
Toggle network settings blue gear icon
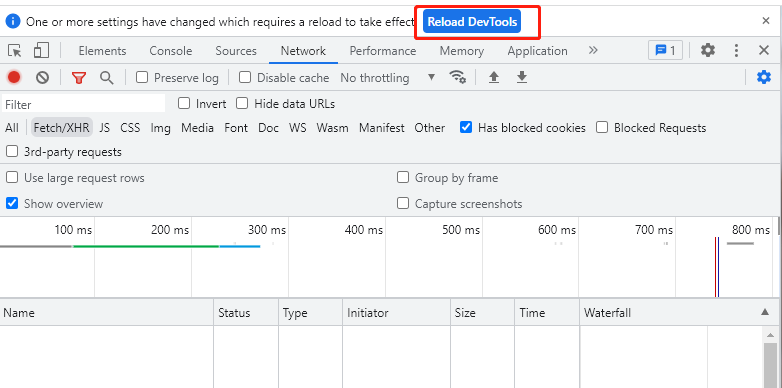click(764, 77)
